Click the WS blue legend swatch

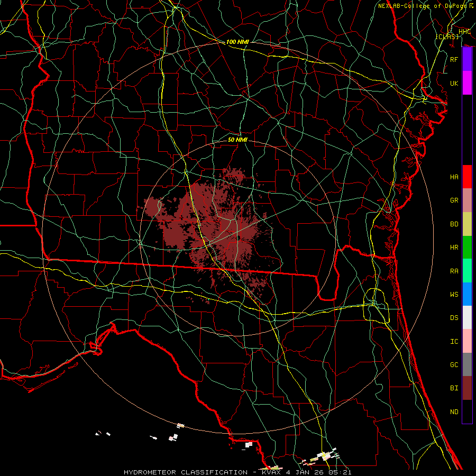467,294
